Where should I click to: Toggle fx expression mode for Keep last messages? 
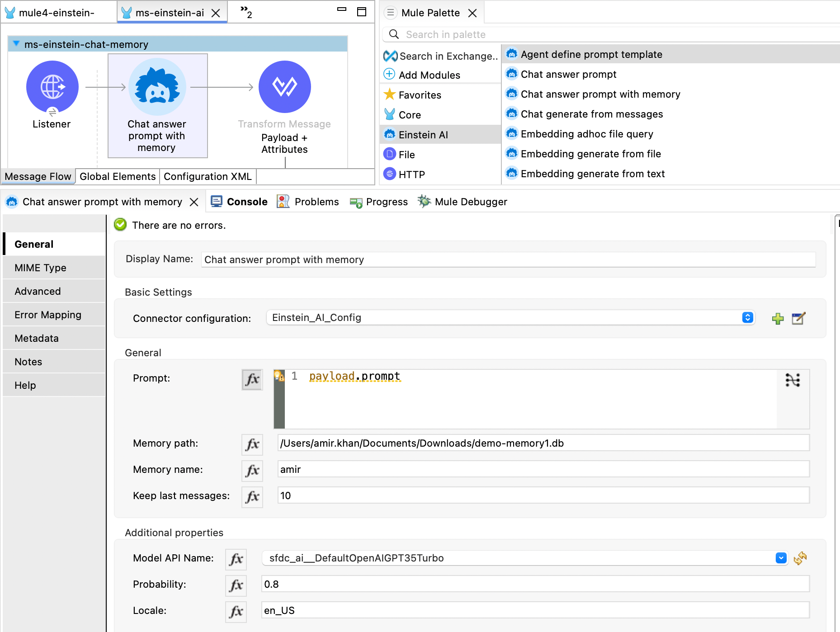coord(252,497)
